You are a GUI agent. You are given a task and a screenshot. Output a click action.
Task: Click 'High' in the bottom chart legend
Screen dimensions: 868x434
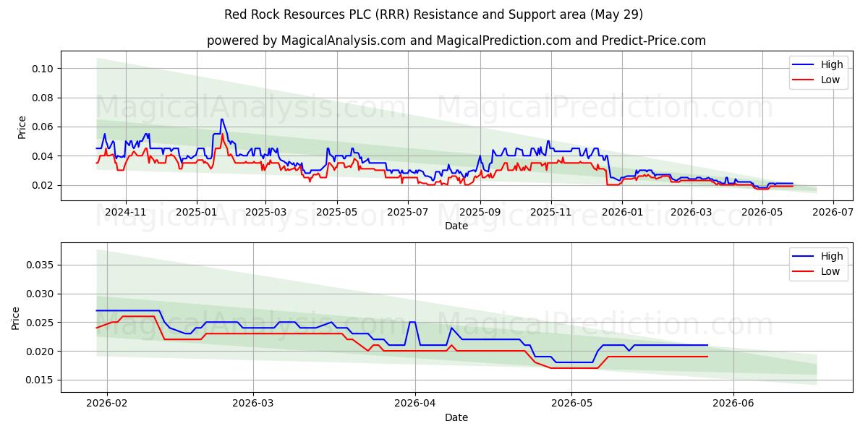pyautogui.click(x=832, y=256)
